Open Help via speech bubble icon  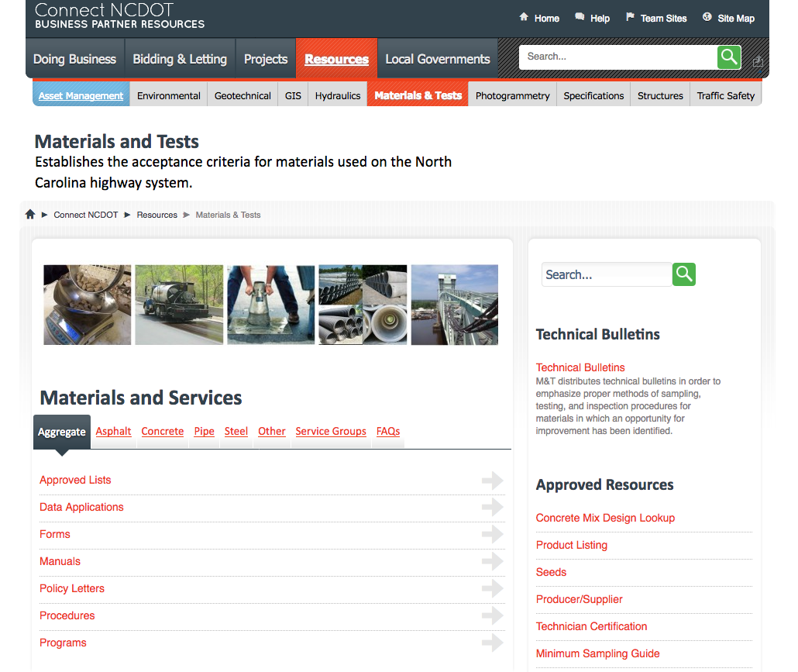click(580, 17)
